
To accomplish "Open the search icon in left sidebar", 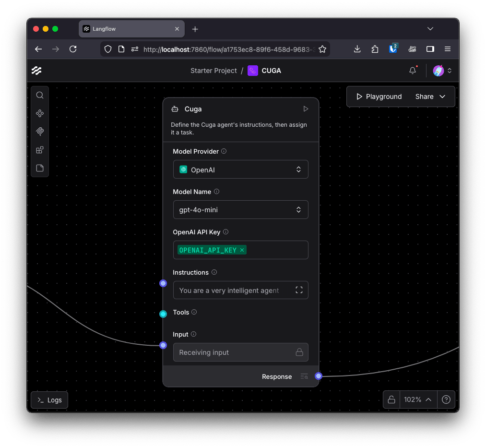I will pyautogui.click(x=40, y=95).
